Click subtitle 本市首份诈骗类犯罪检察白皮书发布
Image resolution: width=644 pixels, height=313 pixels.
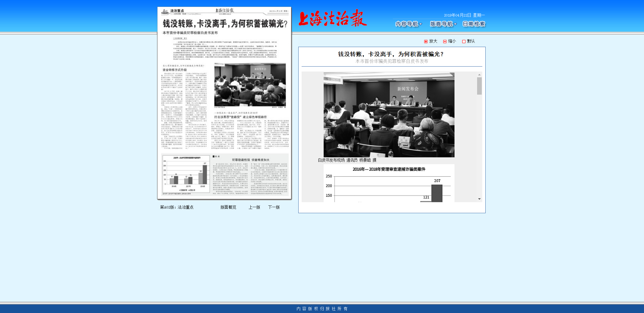(392, 62)
